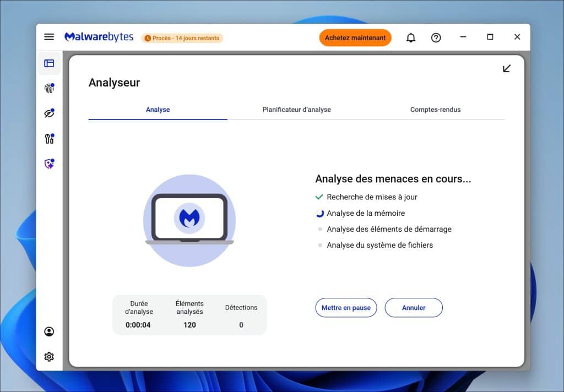Click the Mettre en pause button
Viewport: 564px width, 392px height.
click(346, 308)
